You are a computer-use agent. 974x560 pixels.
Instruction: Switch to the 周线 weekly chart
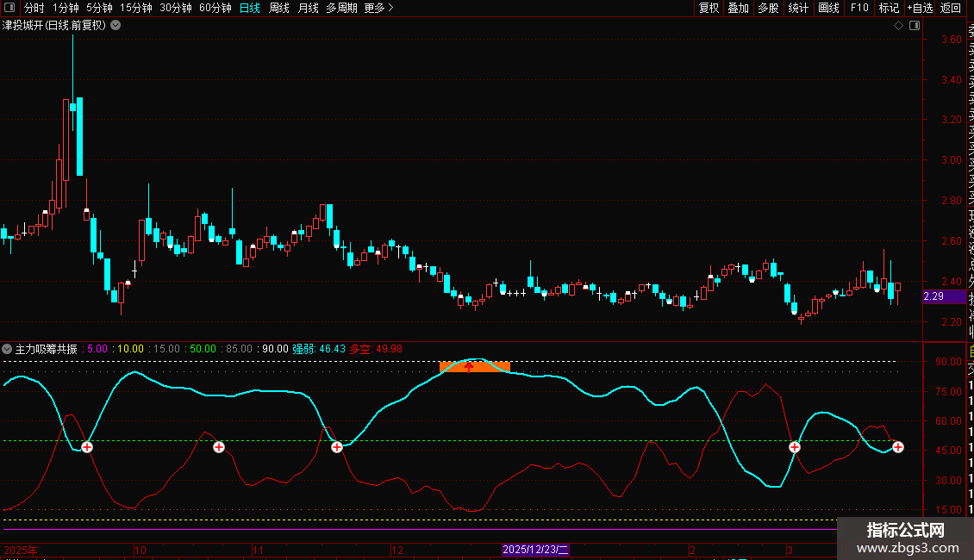tap(279, 9)
